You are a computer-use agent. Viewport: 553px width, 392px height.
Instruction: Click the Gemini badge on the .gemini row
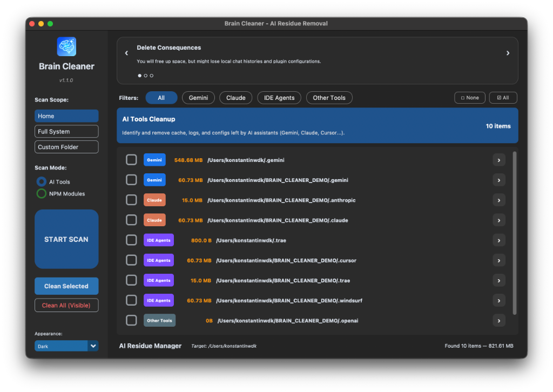[154, 160]
